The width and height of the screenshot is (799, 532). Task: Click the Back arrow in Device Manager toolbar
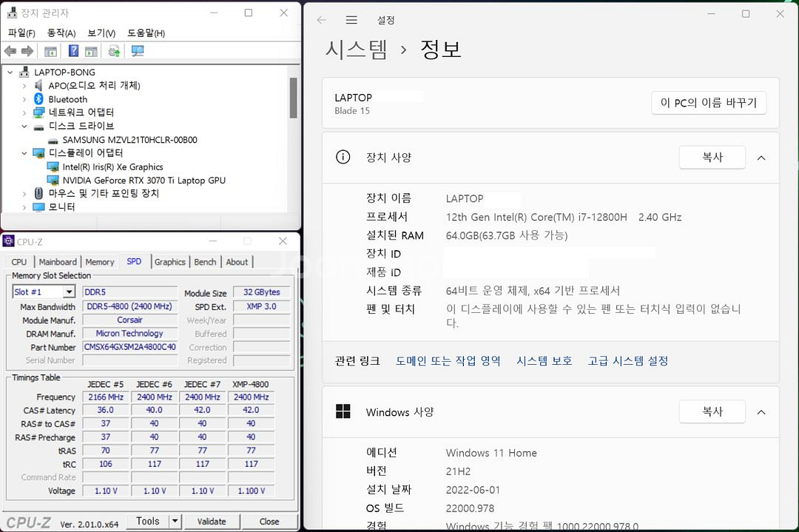click(10, 51)
